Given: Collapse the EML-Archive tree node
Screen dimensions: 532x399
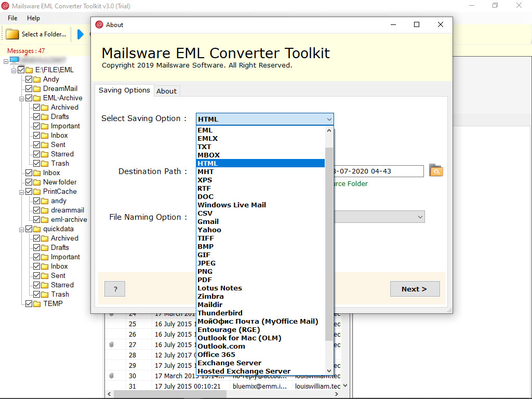Looking at the screenshot, I should (x=21, y=98).
